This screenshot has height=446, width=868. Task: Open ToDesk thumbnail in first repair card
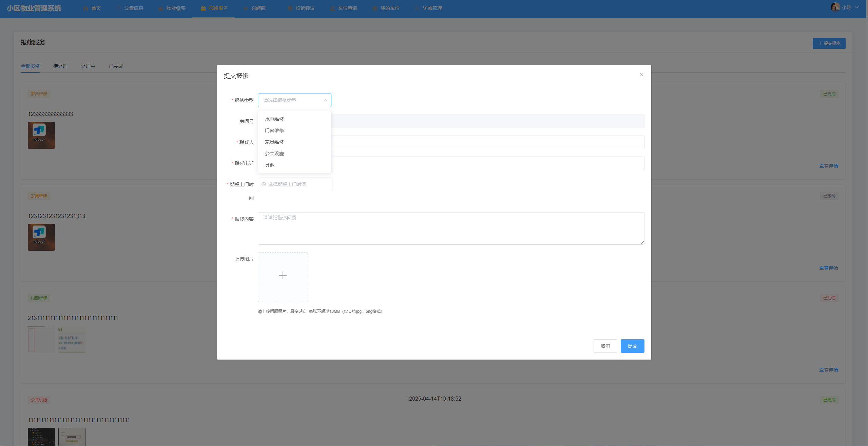[x=41, y=135]
